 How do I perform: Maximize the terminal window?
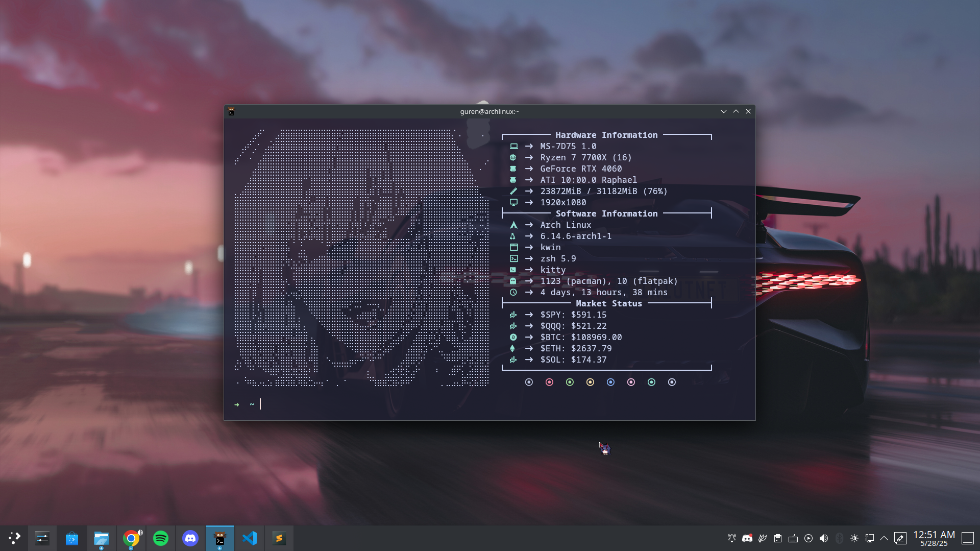(x=736, y=111)
